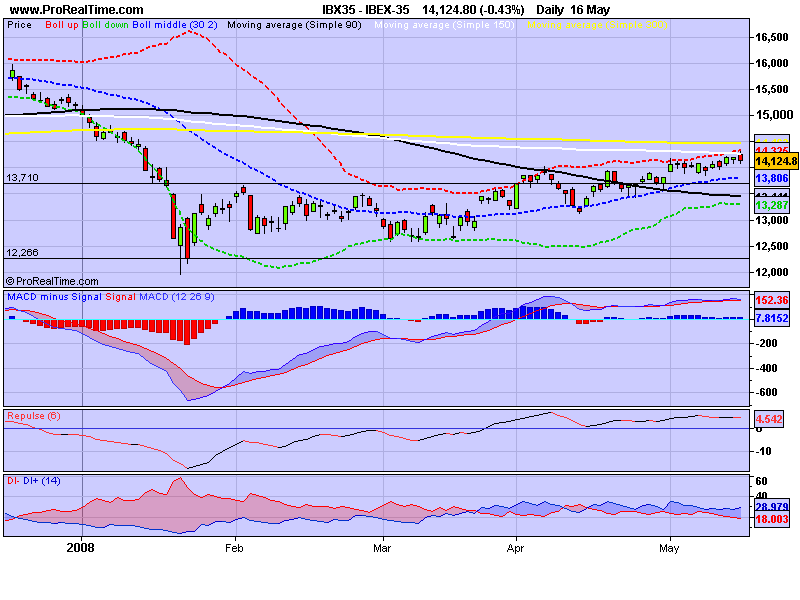The height and width of the screenshot is (600, 800).
Task: Select the DI+ (14) legend label
Action: [42, 481]
